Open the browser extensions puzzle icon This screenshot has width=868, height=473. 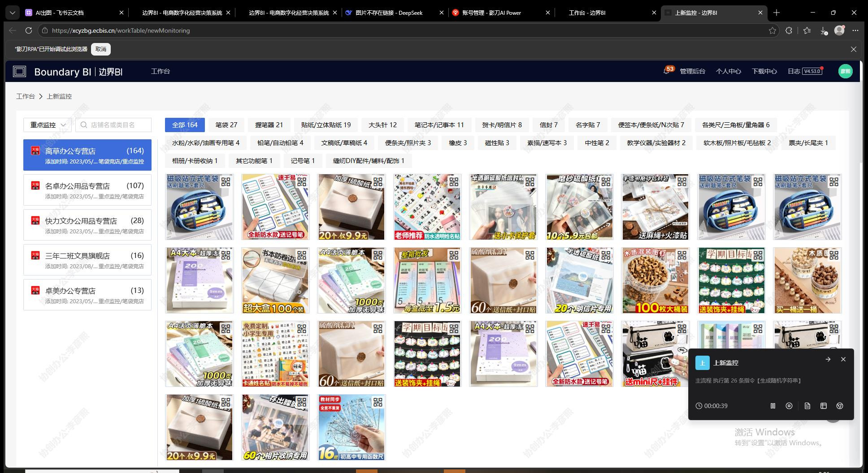(789, 30)
